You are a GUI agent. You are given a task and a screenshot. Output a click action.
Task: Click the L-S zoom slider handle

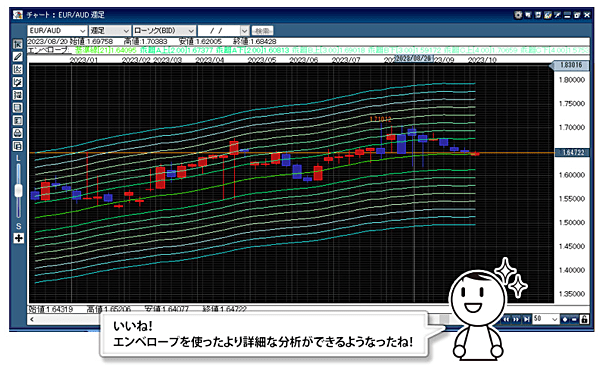click(18, 191)
